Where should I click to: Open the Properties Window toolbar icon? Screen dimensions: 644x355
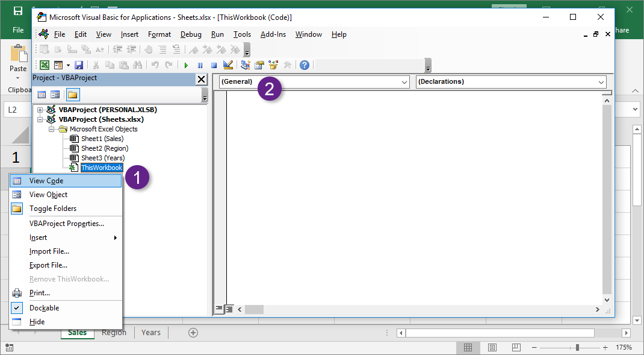pyautogui.click(x=259, y=65)
